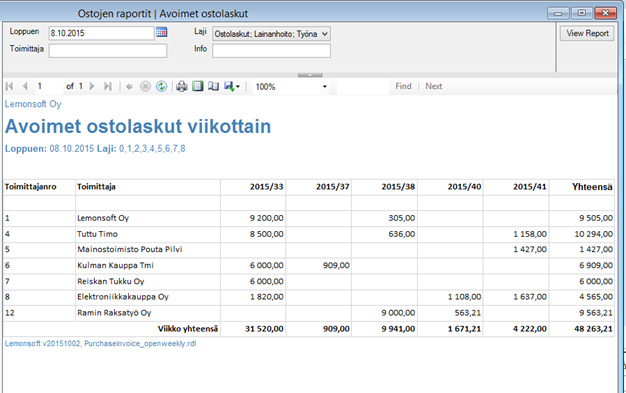Screen dimensions: 626x393
Task: Switch to print layout view
Action: (198, 86)
